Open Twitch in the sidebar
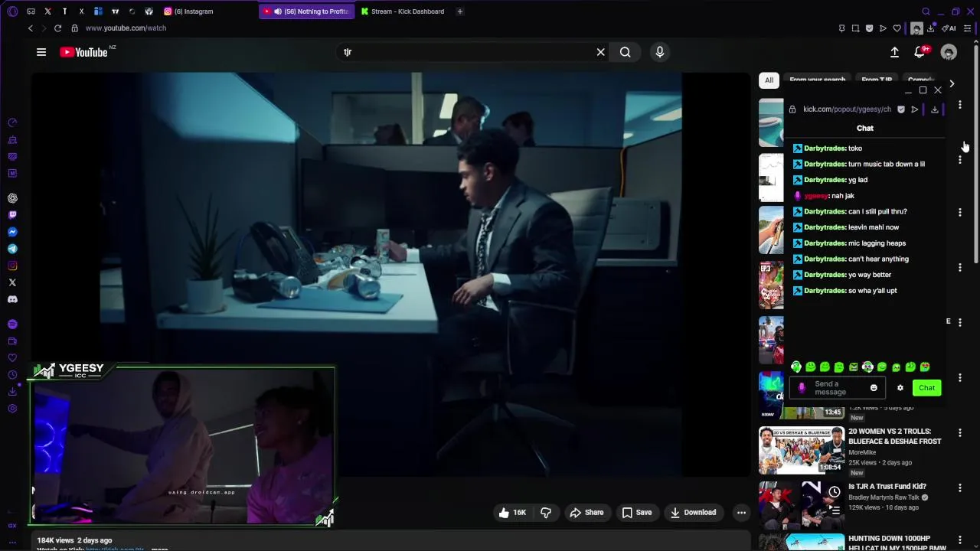 point(12,215)
